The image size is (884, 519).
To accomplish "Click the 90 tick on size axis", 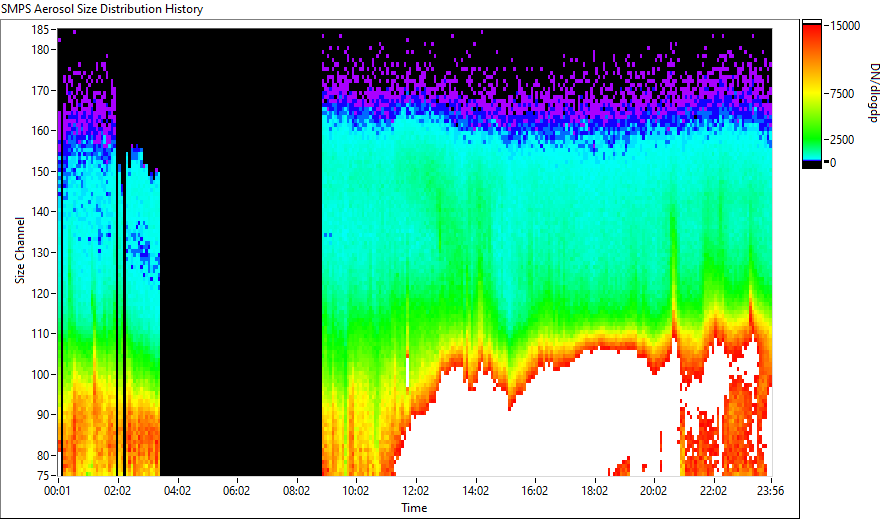I will (42, 415).
